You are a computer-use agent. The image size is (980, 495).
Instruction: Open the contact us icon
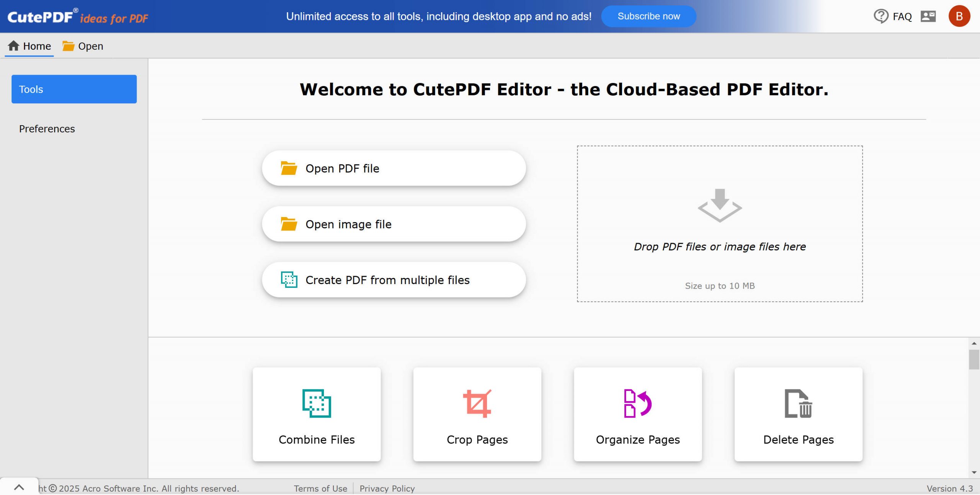tap(928, 16)
